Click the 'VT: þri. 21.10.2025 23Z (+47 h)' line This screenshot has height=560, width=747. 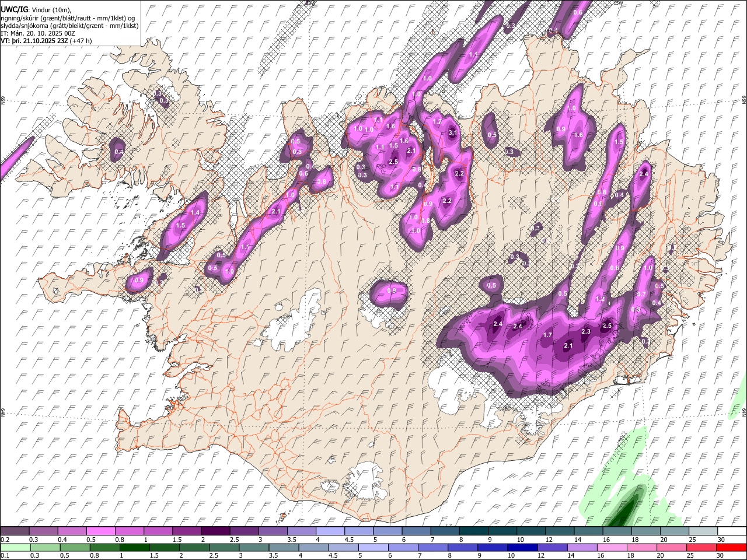click(x=46, y=41)
